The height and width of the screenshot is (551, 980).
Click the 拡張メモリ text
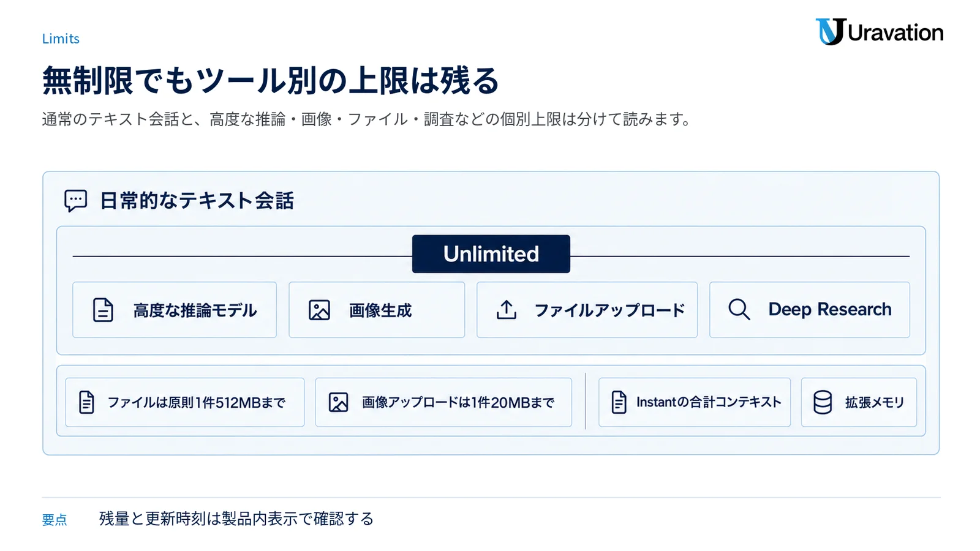[x=875, y=402]
